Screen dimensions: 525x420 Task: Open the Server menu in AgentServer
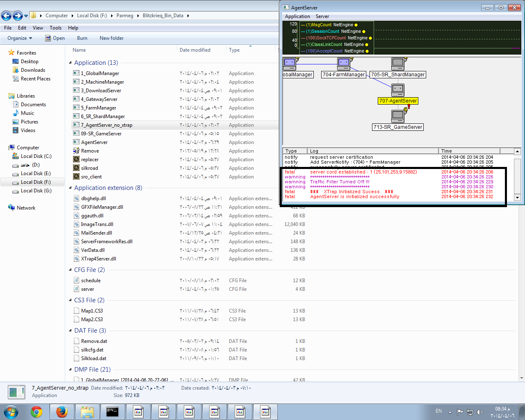coord(322,16)
